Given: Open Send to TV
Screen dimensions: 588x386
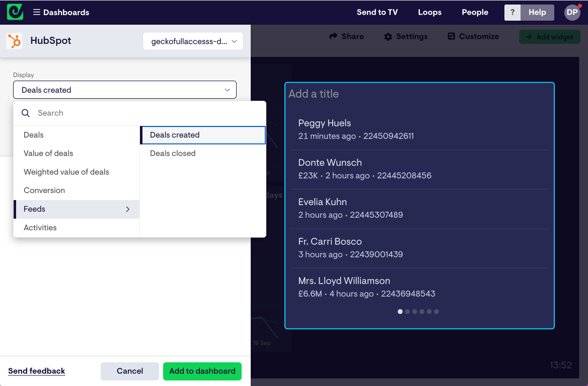Looking at the screenshot, I should pos(377,13).
